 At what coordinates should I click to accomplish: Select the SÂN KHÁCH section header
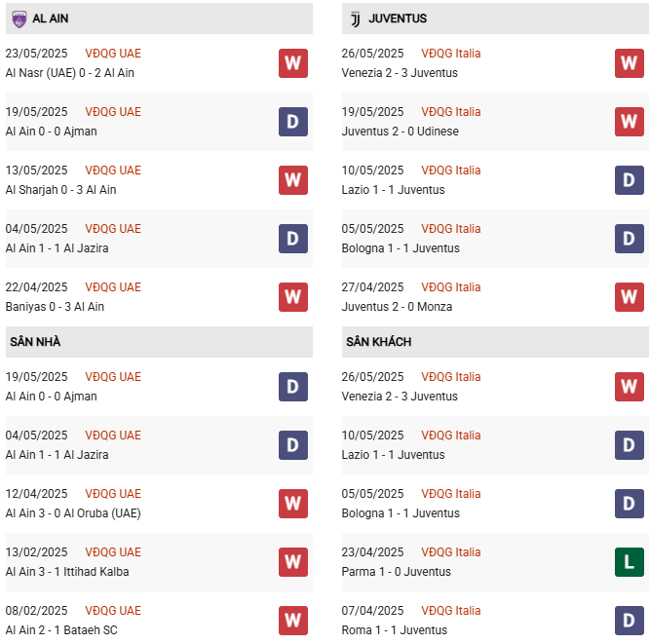(378, 342)
